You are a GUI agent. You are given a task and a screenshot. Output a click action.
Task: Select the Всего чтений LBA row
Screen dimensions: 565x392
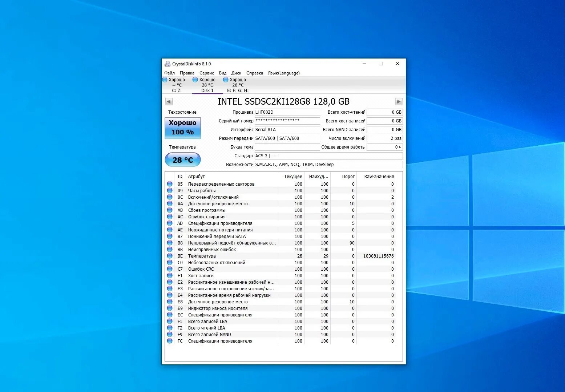(x=281, y=328)
